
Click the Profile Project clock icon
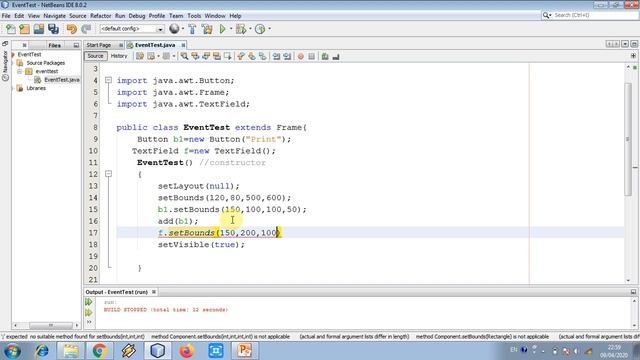[x=260, y=29]
